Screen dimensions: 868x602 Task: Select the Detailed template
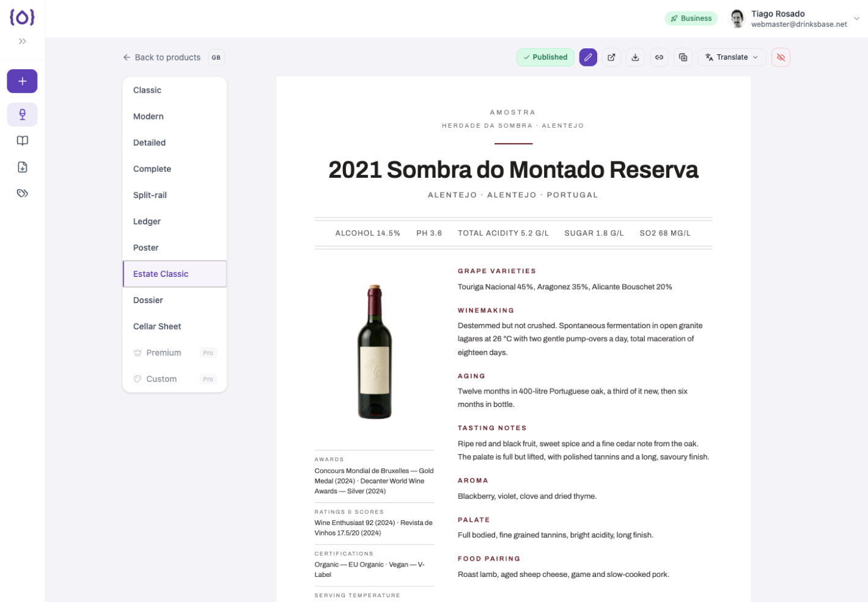click(175, 142)
